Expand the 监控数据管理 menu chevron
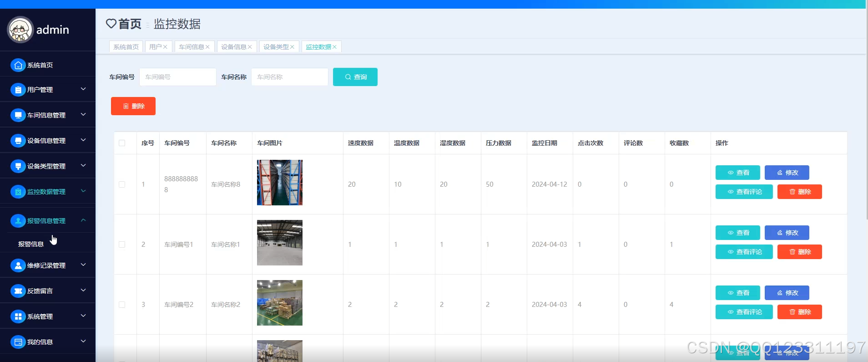Screen dimensions: 868x362 [83, 191]
